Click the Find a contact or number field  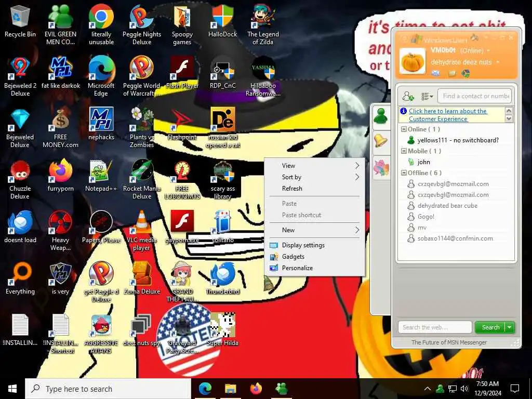pos(474,96)
